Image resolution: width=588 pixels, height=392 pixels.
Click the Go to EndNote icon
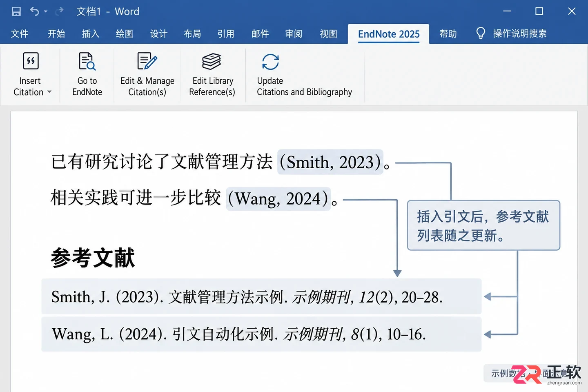coord(87,61)
